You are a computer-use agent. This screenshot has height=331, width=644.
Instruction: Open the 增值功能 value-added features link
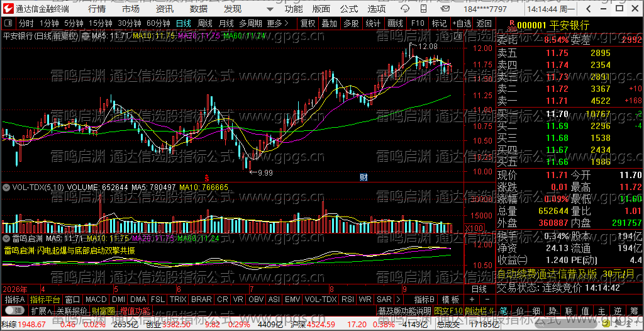[x=135, y=310]
